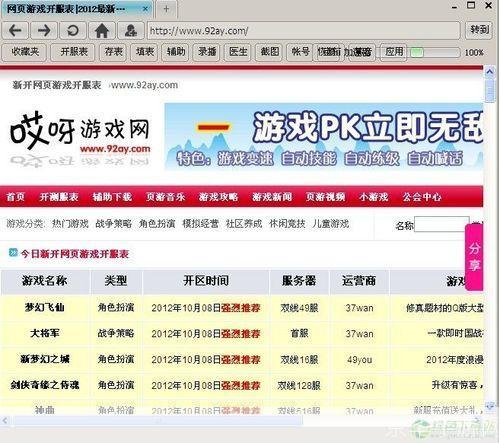Click the 填表 toolbar button
500x443 pixels.
click(x=144, y=52)
